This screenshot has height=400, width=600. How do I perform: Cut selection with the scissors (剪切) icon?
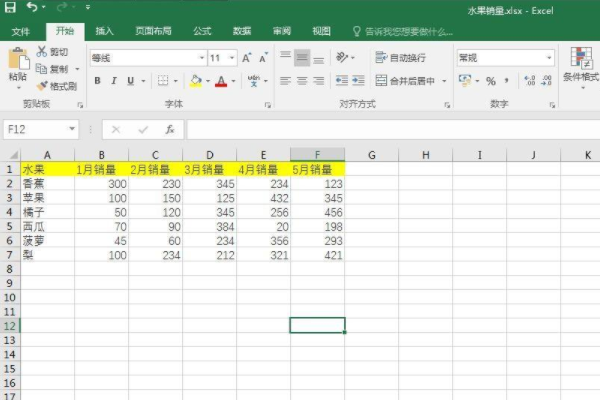(x=54, y=52)
